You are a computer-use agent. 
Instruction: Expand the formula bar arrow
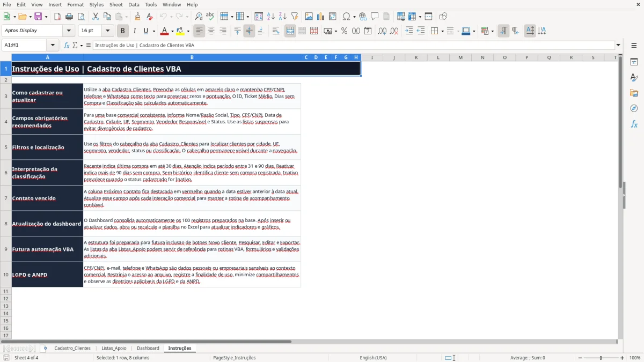pos(618,45)
